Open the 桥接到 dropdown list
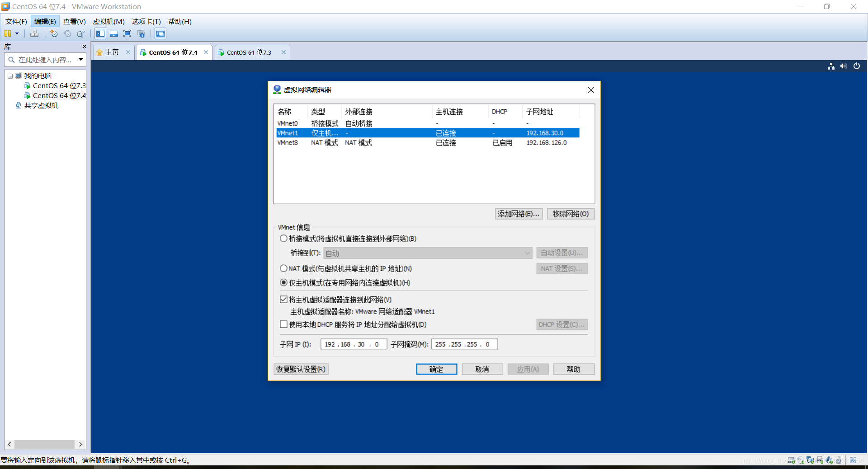 428,253
